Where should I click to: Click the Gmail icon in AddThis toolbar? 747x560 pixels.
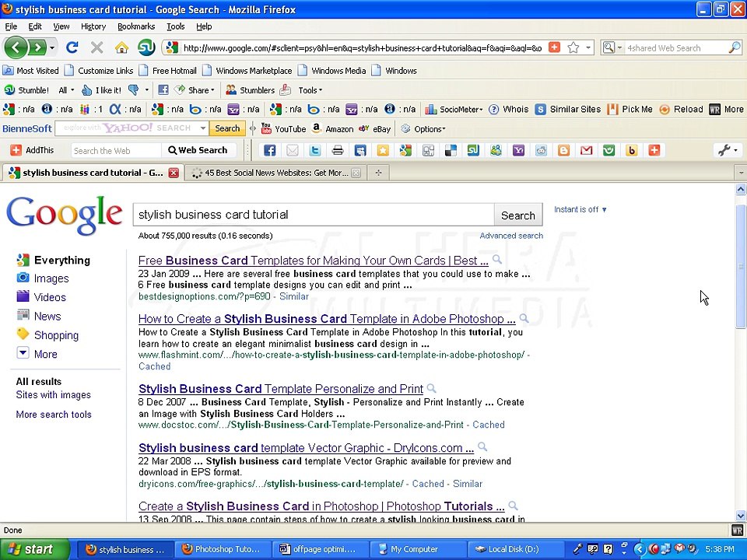[587, 150]
